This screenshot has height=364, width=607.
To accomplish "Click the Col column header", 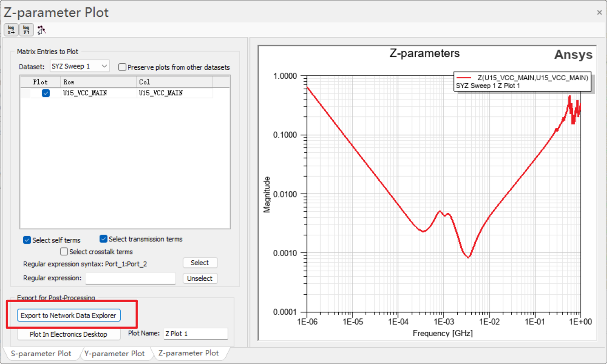I will (174, 82).
